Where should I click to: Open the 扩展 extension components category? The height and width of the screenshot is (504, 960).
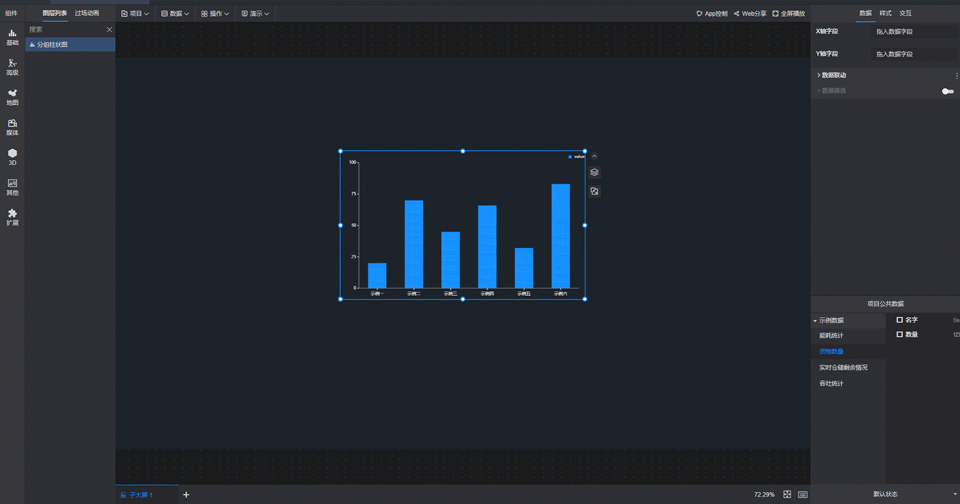coord(12,217)
